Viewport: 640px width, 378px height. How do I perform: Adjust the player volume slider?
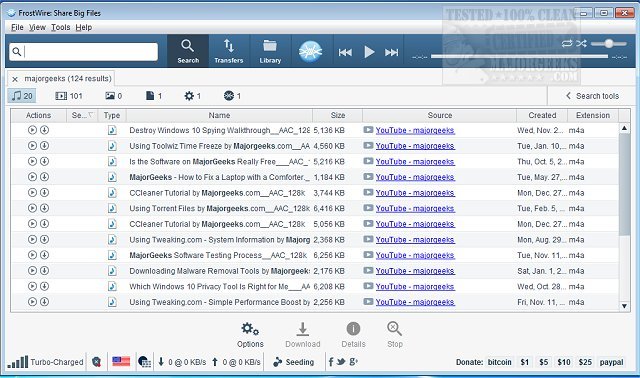pos(609,43)
